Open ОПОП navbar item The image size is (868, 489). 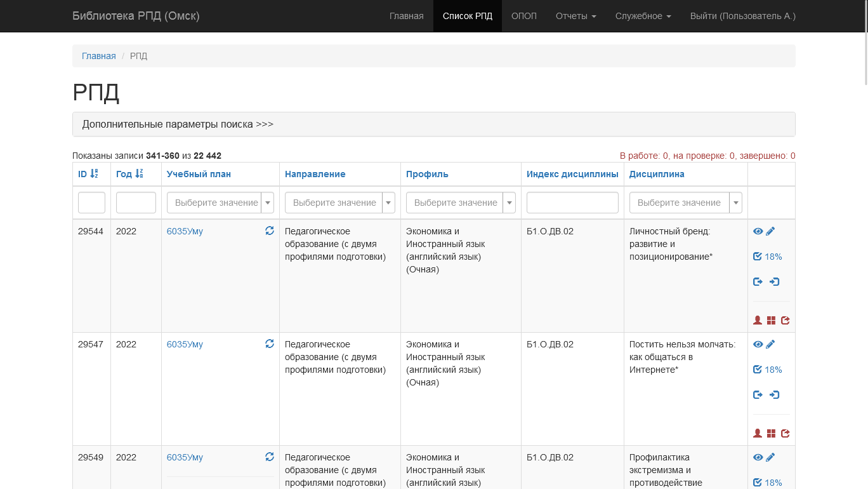pyautogui.click(x=524, y=16)
